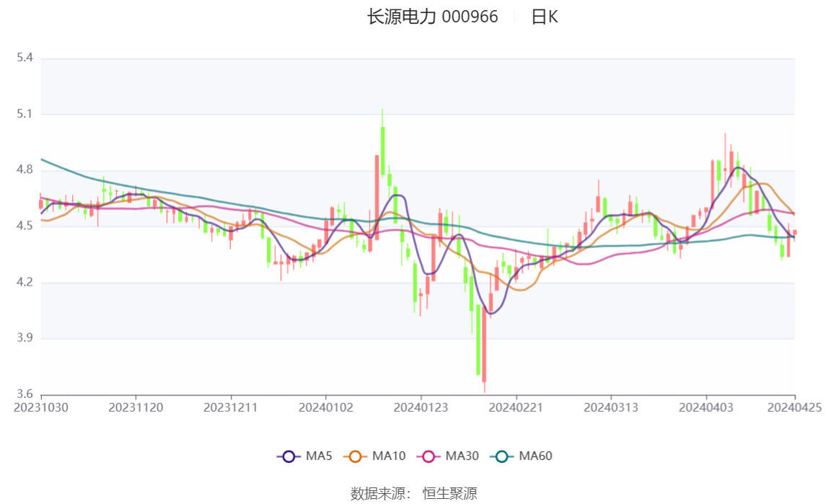
Task: Click the 20240102 date label
Action: coord(326,408)
